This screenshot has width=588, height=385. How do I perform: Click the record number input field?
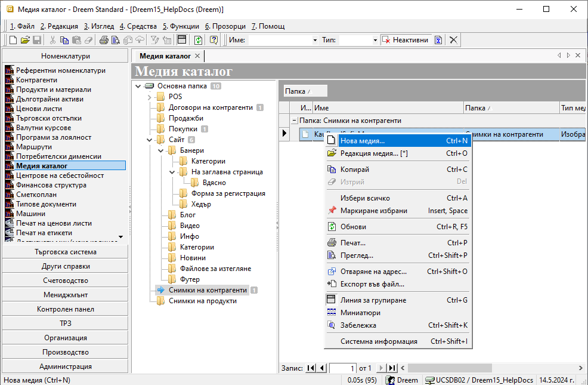[x=342, y=368]
